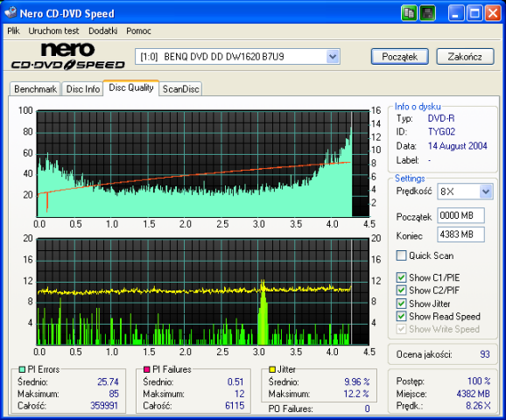Open the Dodatki menu
This screenshot has width=506, height=420.
(103, 31)
